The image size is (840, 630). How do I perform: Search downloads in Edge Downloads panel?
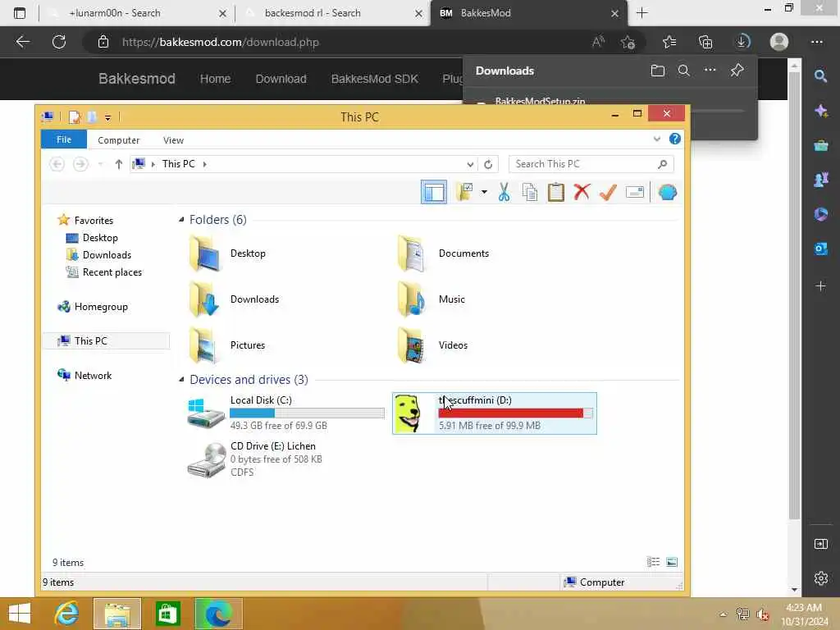tap(684, 71)
